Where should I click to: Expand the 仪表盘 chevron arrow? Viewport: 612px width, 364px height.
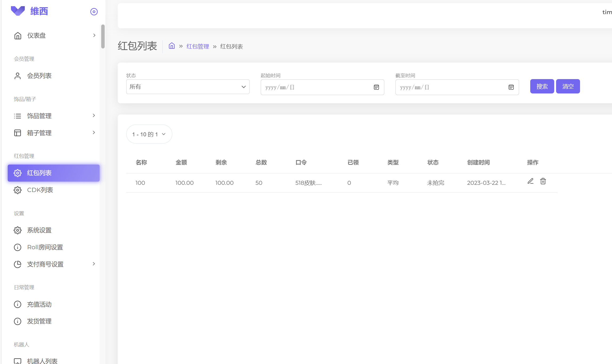pyautogui.click(x=94, y=35)
